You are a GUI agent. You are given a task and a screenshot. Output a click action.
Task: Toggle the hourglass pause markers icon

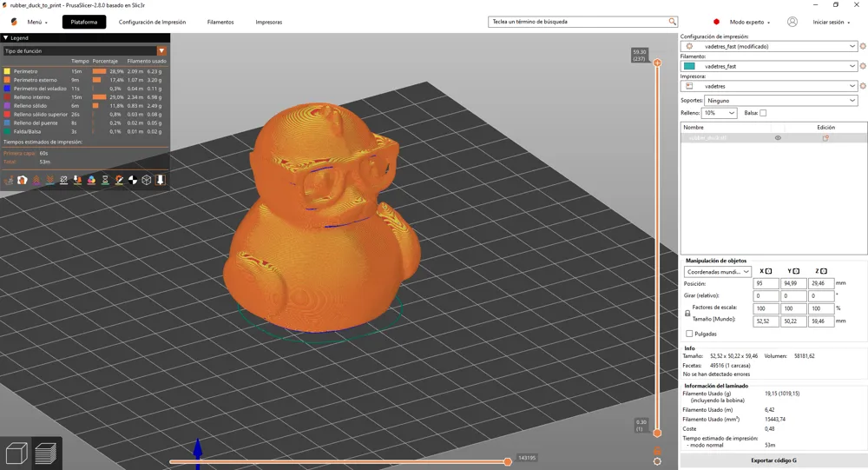tap(105, 180)
